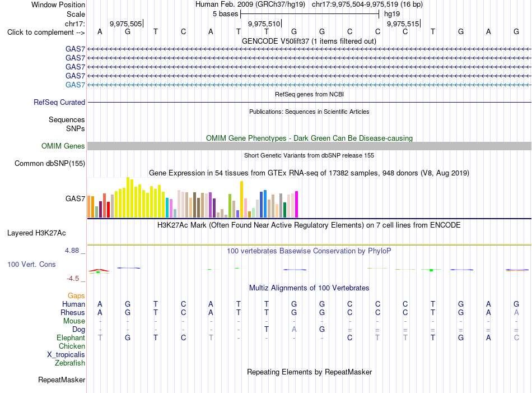Open the GTEx Gene Expression in 54 tissues title
Viewport: 532px width, 393px height.
coord(309,173)
